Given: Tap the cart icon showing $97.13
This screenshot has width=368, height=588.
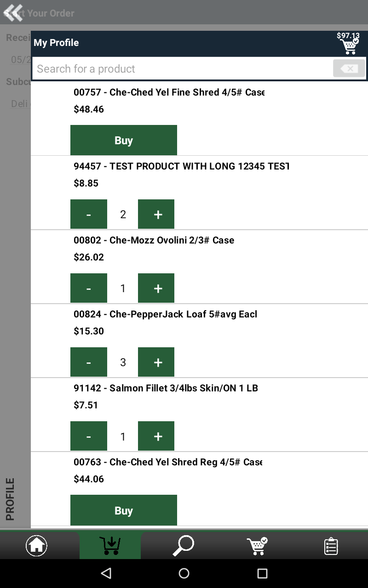Looking at the screenshot, I should (x=349, y=43).
